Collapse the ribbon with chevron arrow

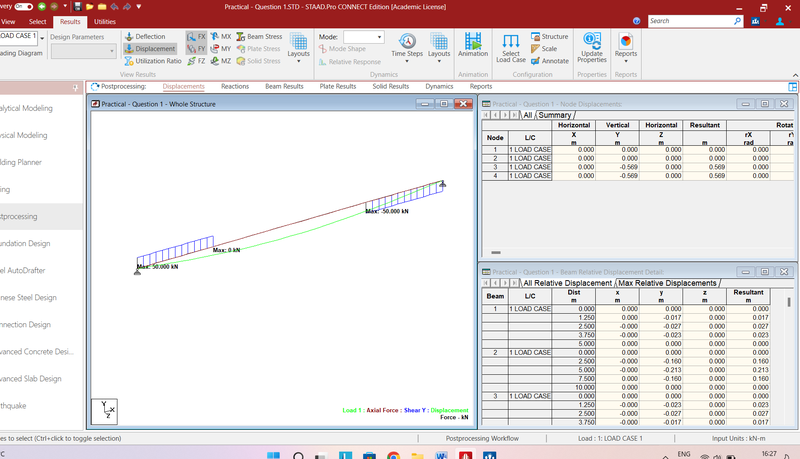[794, 75]
